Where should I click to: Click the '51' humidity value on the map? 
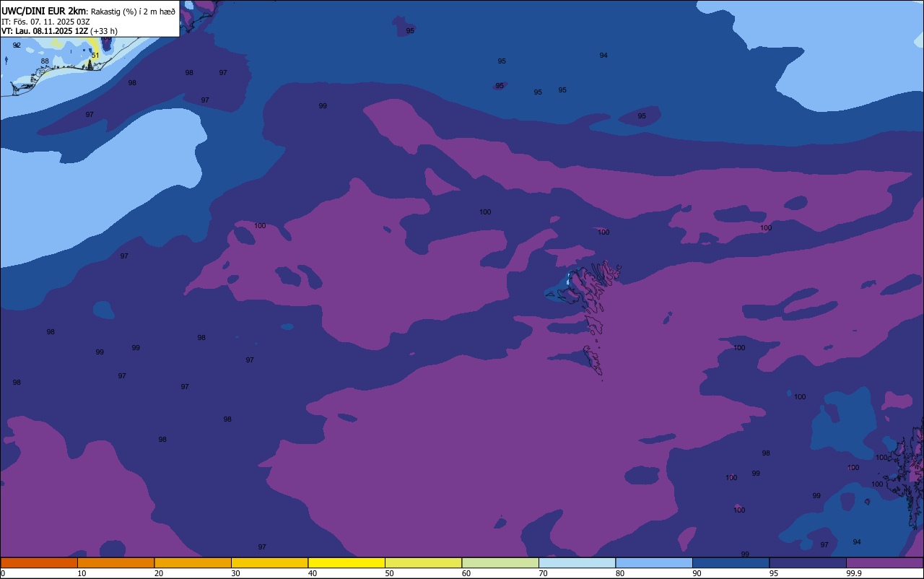[95, 56]
